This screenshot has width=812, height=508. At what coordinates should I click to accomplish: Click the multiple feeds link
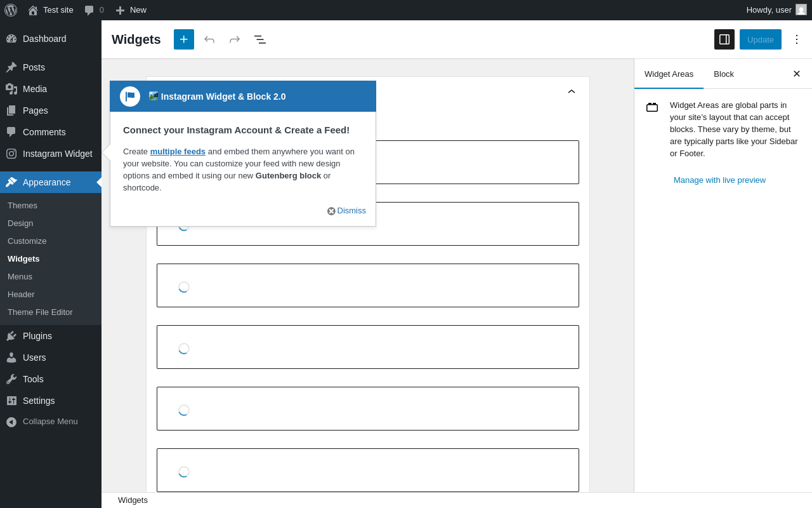pos(178,151)
